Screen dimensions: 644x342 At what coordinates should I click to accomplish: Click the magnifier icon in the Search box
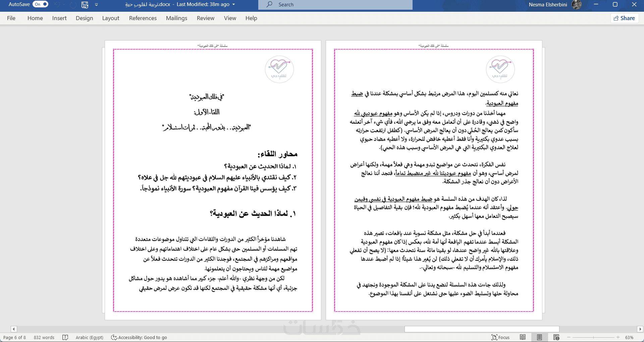tap(269, 4)
